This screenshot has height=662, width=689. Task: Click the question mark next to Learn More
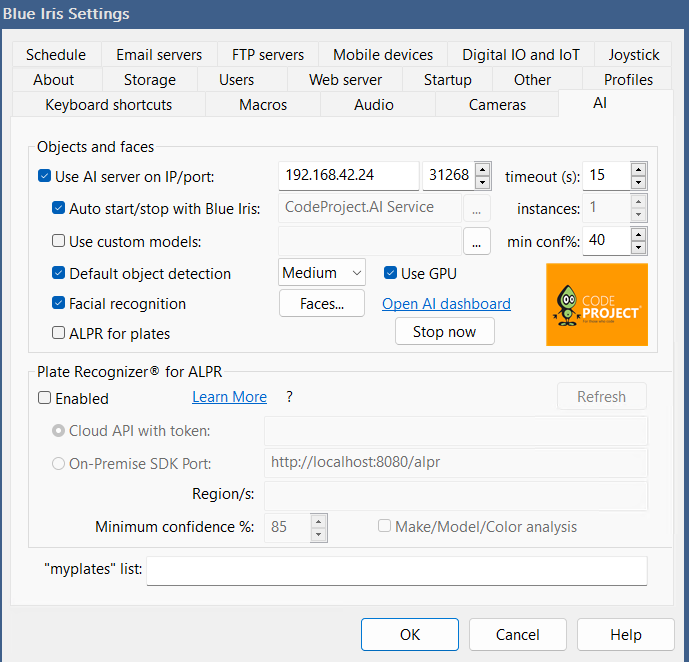pyautogui.click(x=289, y=397)
